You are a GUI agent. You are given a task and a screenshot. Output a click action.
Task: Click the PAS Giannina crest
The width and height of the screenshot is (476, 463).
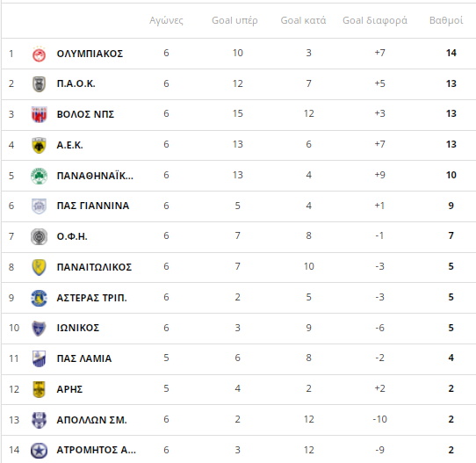pyautogui.click(x=39, y=206)
